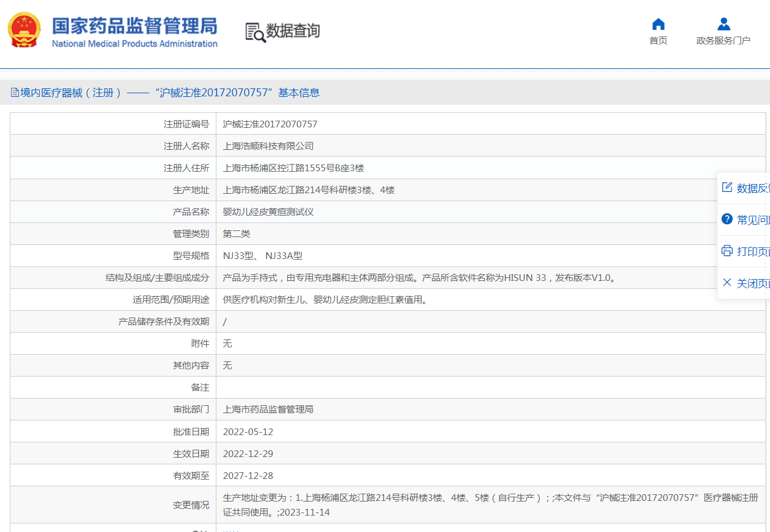Click the national emblem logo

click(24, 30)
